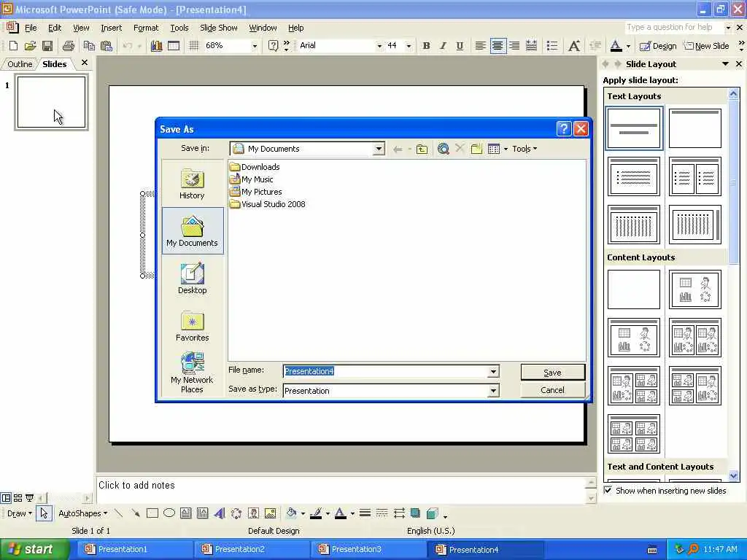Open the File menu

31,28
